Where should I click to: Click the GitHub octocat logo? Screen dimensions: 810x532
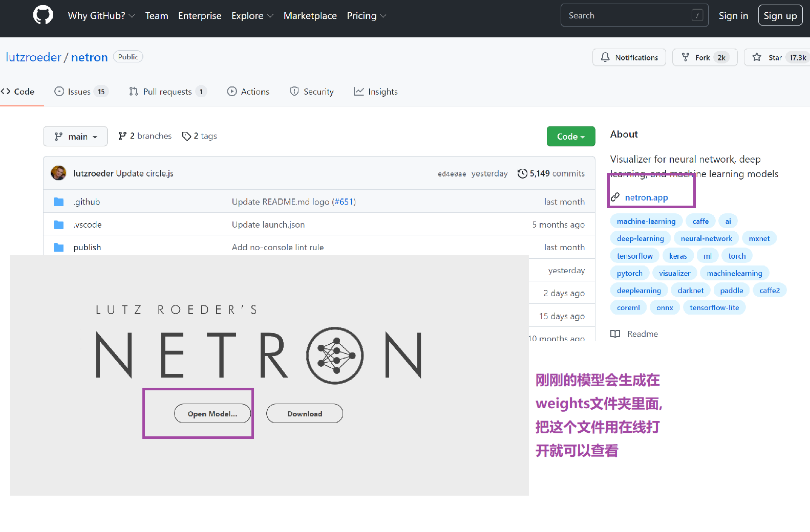(43, 15)
